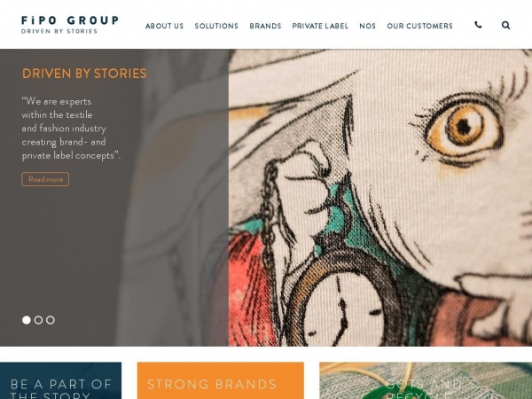Go to the Private Label page
Image resolution: width=532 pixels, height=399 pixels.
[320, 26]
